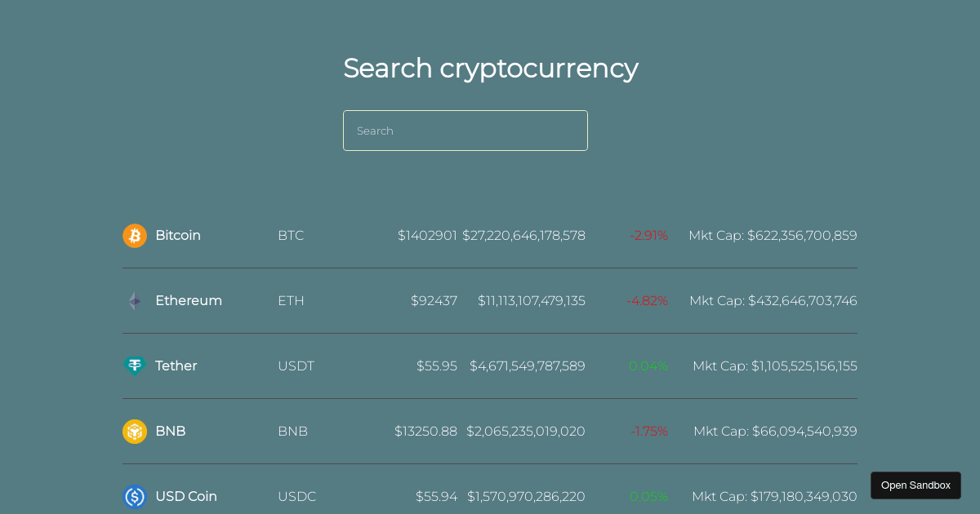Focus the Search cryptocurrency input field
Image resolution: width=980 pixels, height=514 pixels.
point(465,131)
